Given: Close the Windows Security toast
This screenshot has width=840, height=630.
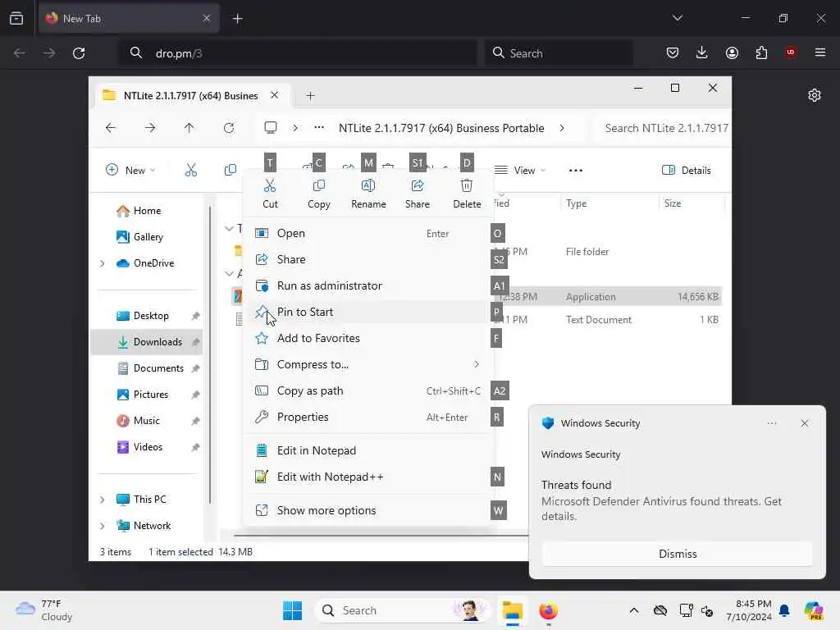Looking at the screenshot, I should tap(804, 423).
